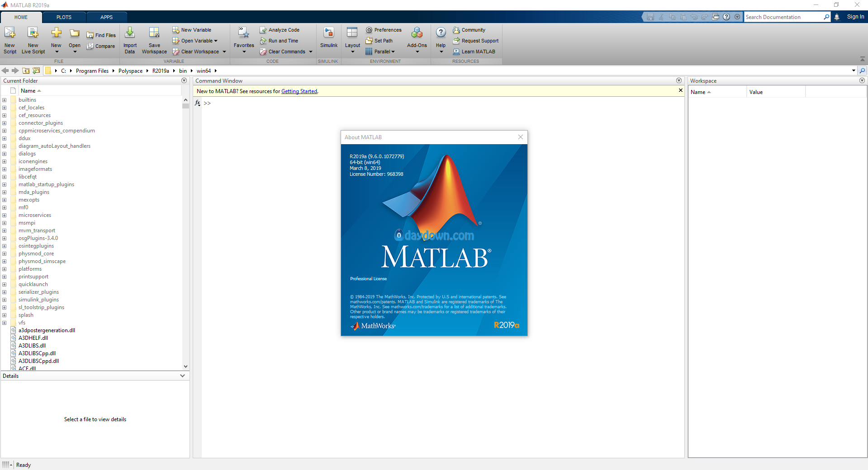Click the Help question mark icon
The image size is (868, 470).
coord(441,32)
